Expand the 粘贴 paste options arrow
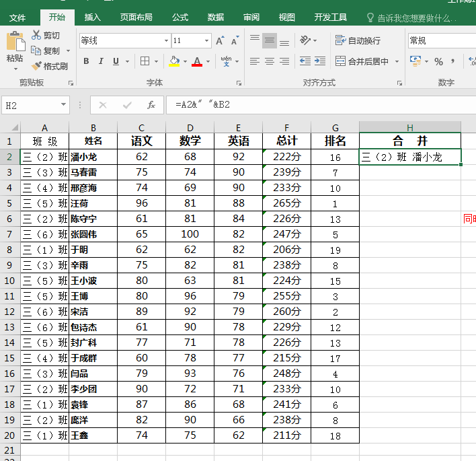The image size is (476, 461). tap(15, 69)
